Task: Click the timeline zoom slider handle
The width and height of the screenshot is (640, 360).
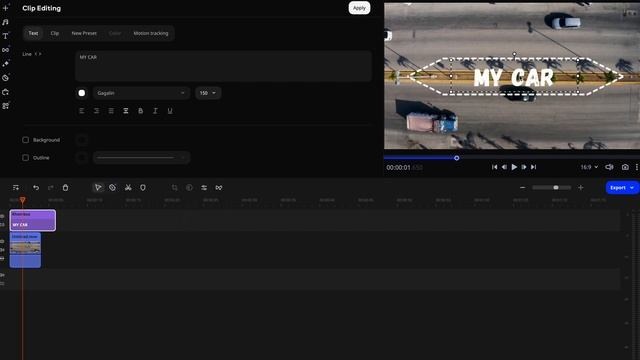Action: point(556,187)
